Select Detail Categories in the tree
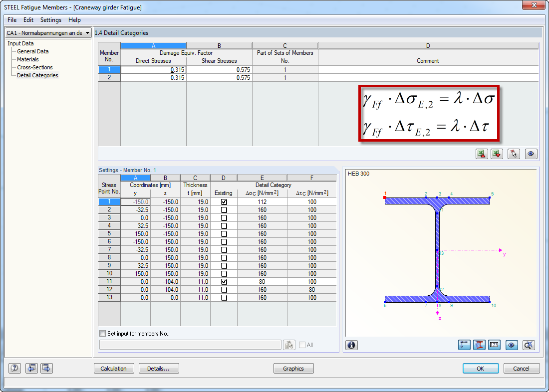This screenshot has width=549, height=392. [38, 76]
